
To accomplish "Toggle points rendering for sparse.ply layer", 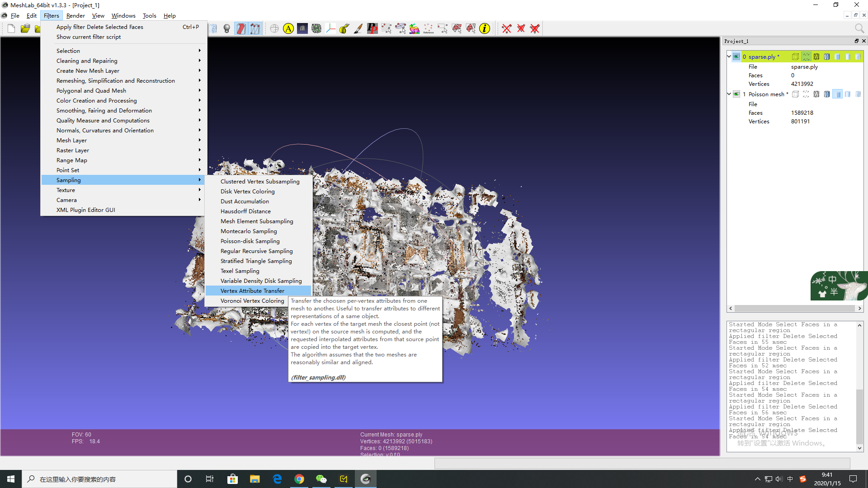I will tap(806, 56).
